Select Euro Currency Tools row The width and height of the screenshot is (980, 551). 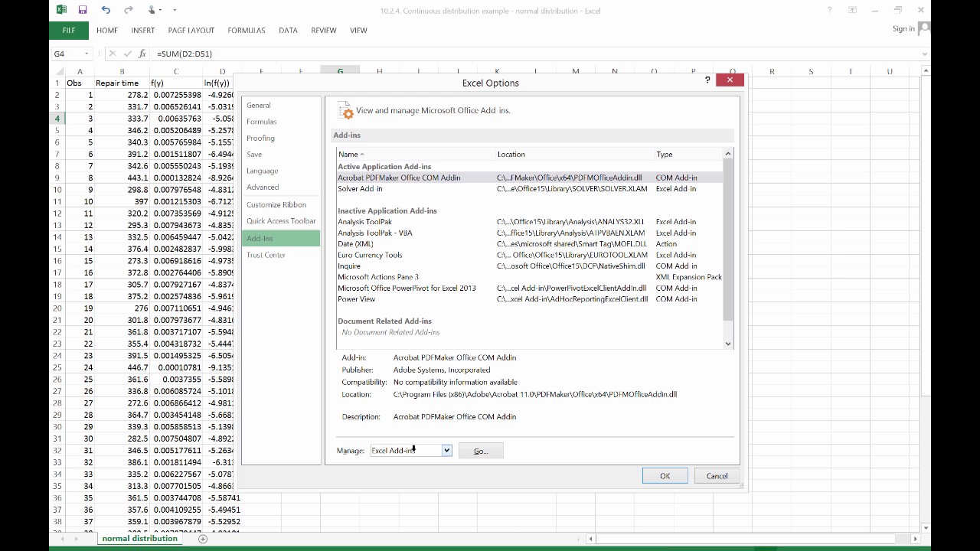[x=529, y=255]
